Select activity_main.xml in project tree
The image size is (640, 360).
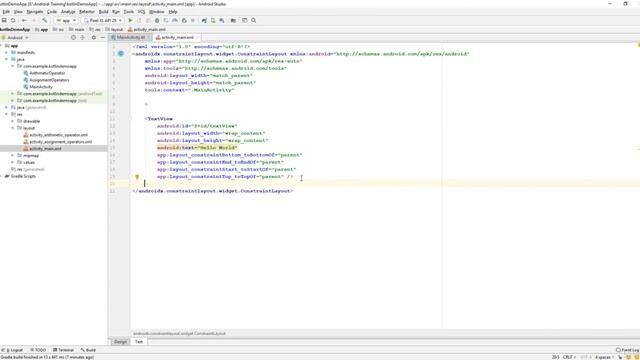coord(45,149)
